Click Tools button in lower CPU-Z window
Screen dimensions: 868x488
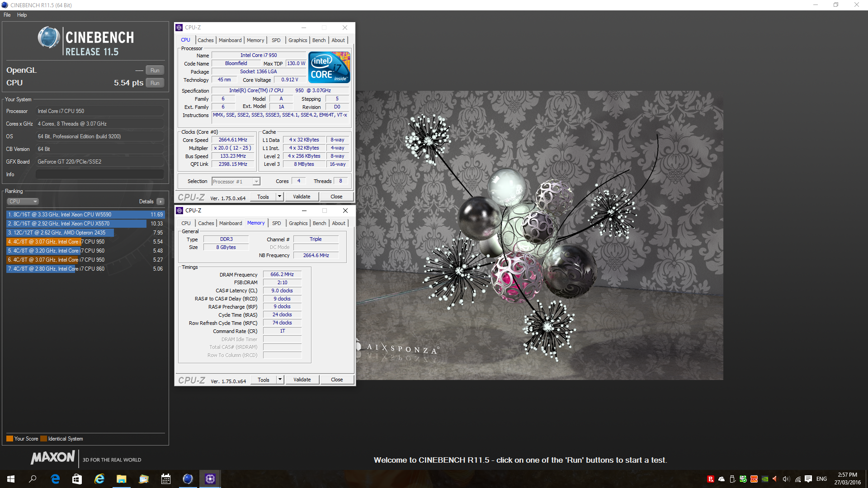pos(264,380)
